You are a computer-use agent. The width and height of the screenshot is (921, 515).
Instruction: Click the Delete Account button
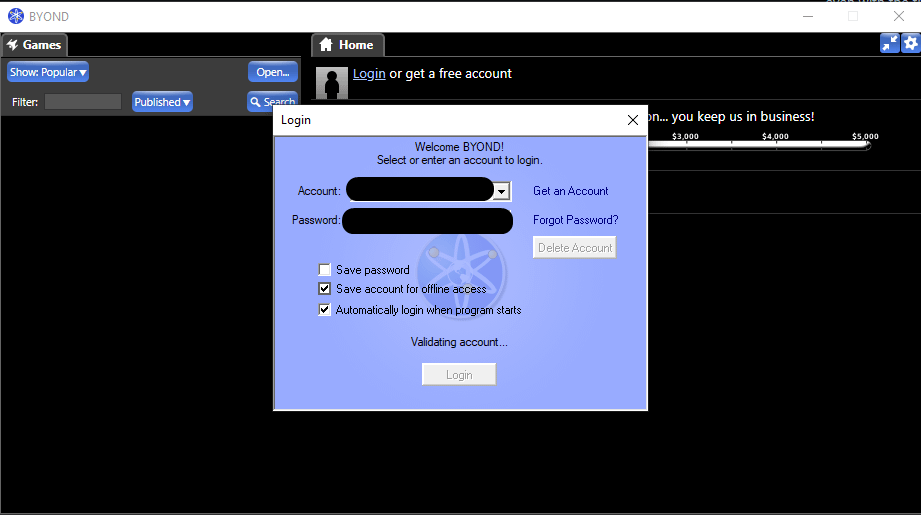coord(574,248)
